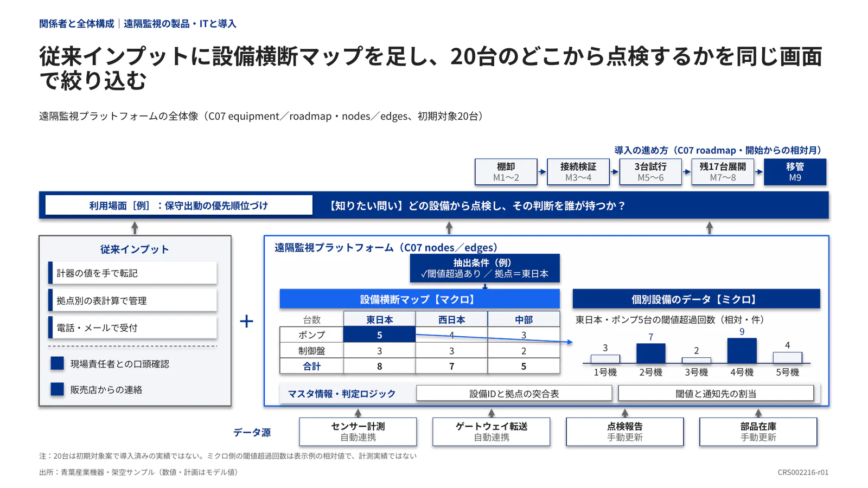Click the 5号機 axis label
The height and width of the screenshot is (488, 868).
pyautogui.click(x=787, y=372)
